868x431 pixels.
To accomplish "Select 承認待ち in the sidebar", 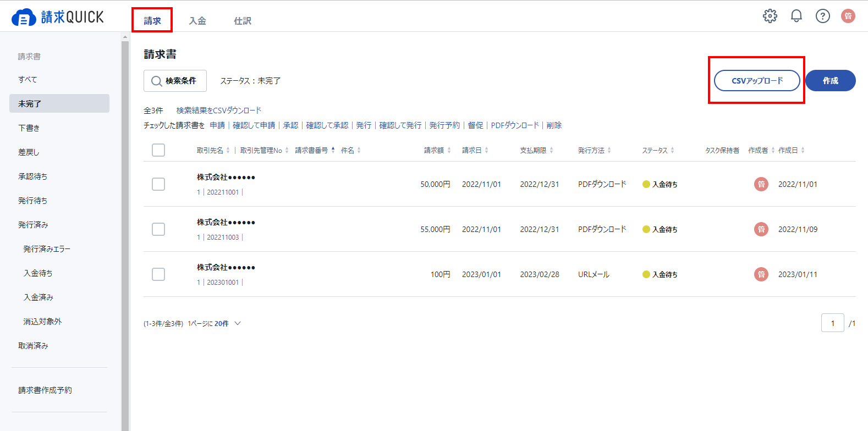I will point(59,176).
